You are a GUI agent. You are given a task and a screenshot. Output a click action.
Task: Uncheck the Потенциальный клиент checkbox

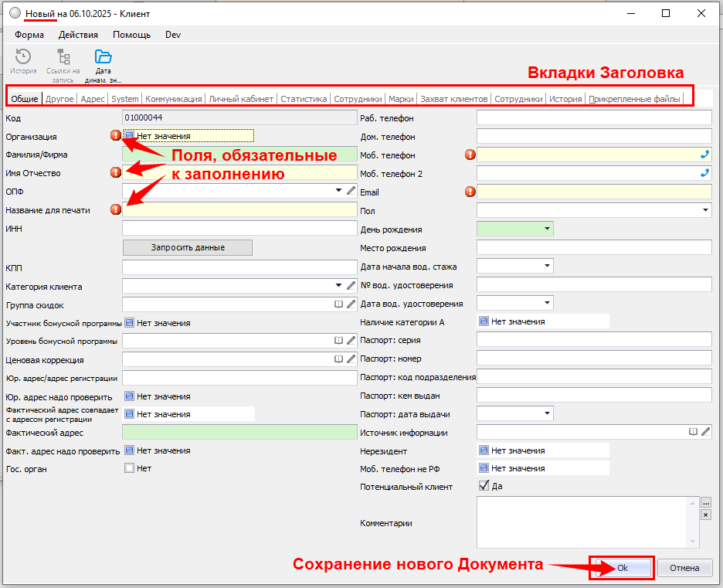pos(484,486)
